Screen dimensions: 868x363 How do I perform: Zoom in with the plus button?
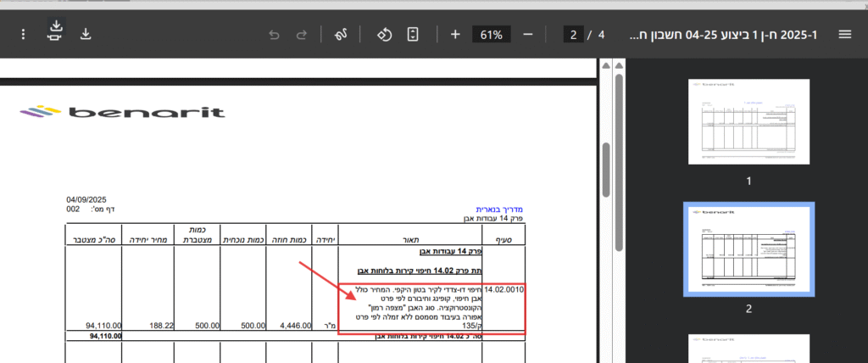(455, 35)
